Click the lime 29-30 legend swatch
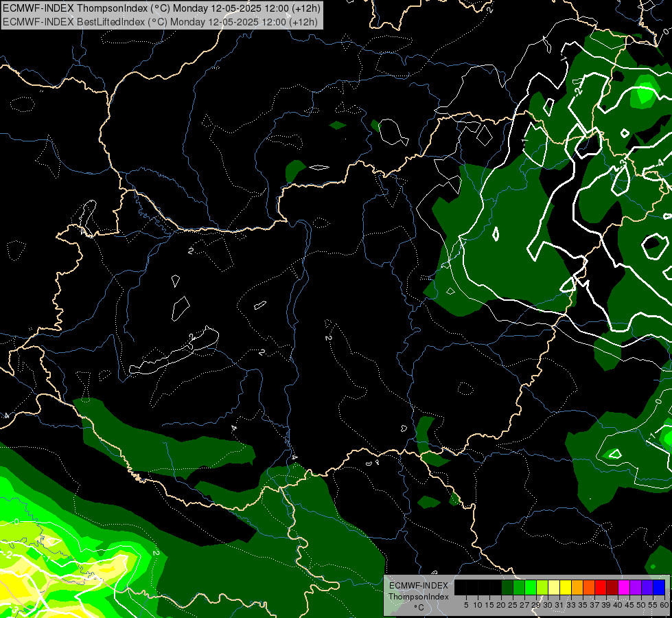The image size is (672, 618). click(542, 587)
